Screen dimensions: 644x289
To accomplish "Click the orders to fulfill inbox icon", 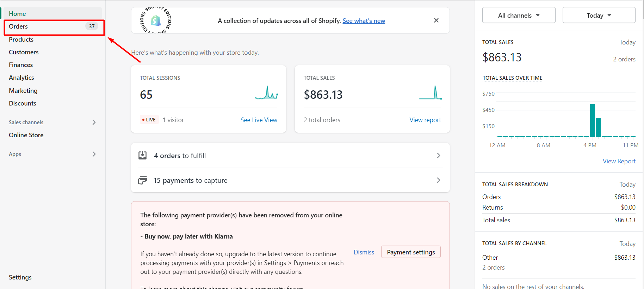I will (x=143, y=155).
